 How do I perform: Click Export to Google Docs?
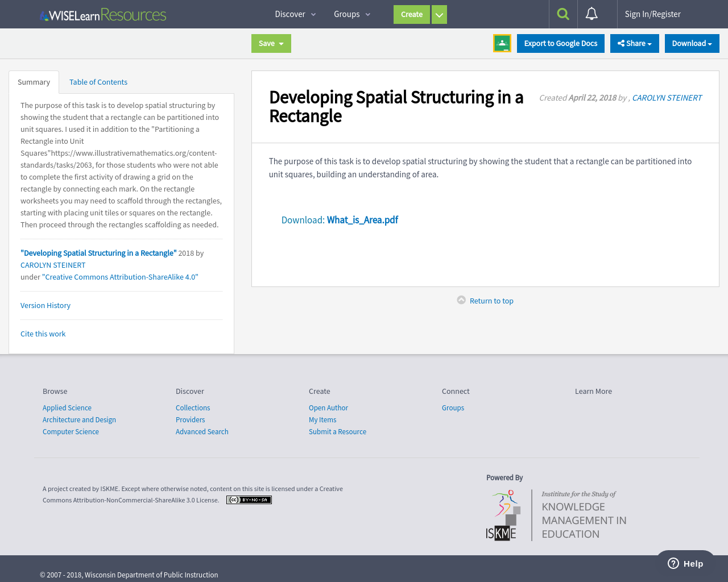[560, 43]
